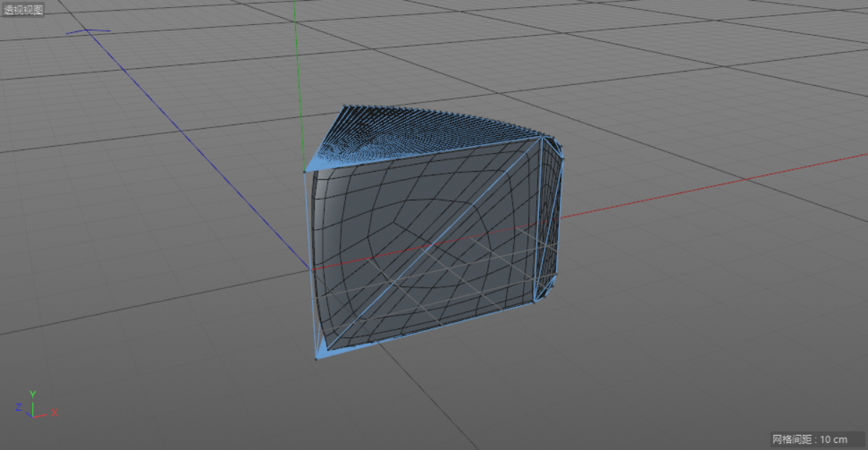The height and width of the screenshot is (450, 868).
Task: Click the green Y letter on axis gizmo
Action: pos(33,394)
